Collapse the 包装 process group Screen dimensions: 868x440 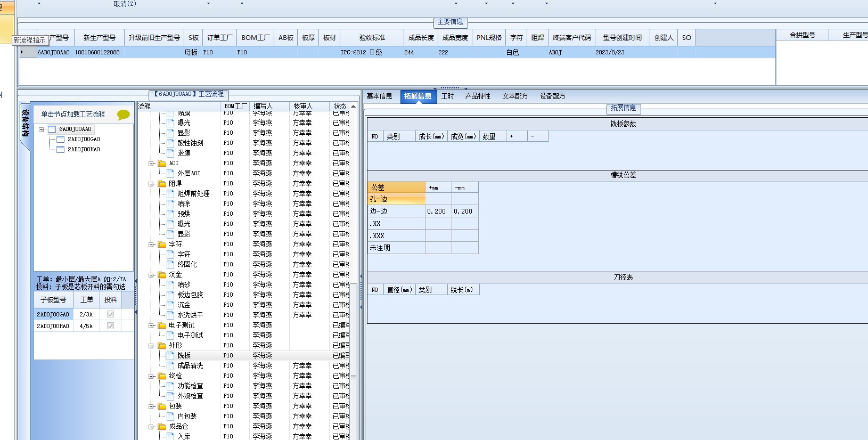pyautogui.click(x=152, y=406)
